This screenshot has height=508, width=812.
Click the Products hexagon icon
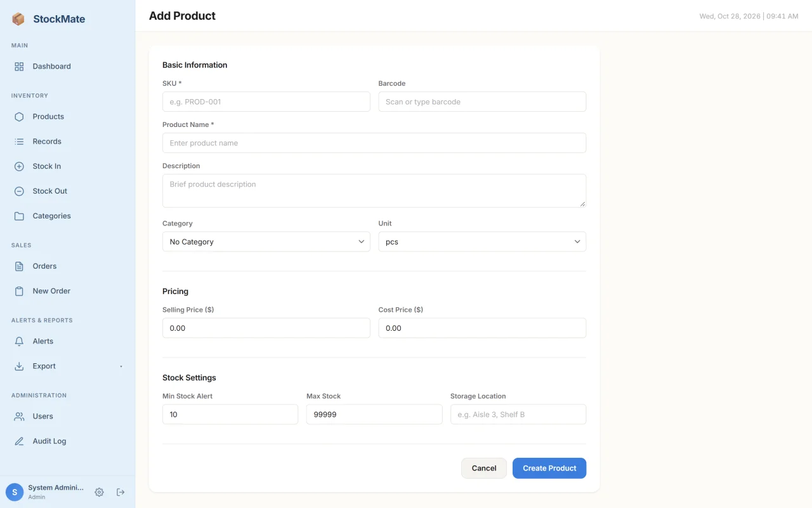coord(19,117)
